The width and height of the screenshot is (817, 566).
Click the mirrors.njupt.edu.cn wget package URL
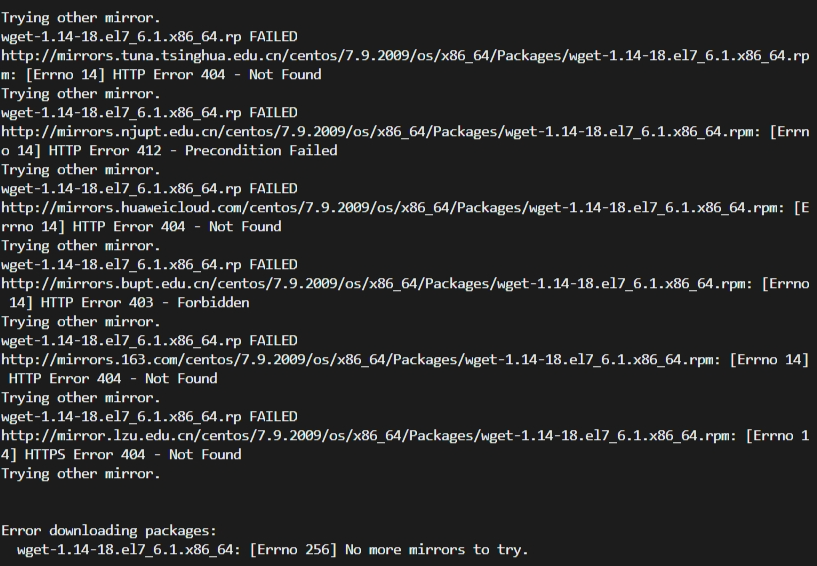tap(377, 131)
